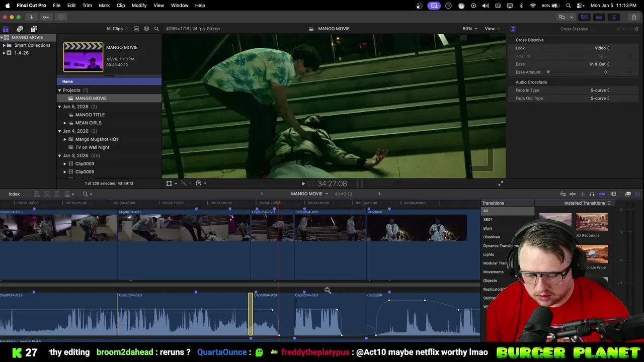This screenshot has height=362, width=644.
Task: Expand Smart Collections folder
Action: coord(4,45)
